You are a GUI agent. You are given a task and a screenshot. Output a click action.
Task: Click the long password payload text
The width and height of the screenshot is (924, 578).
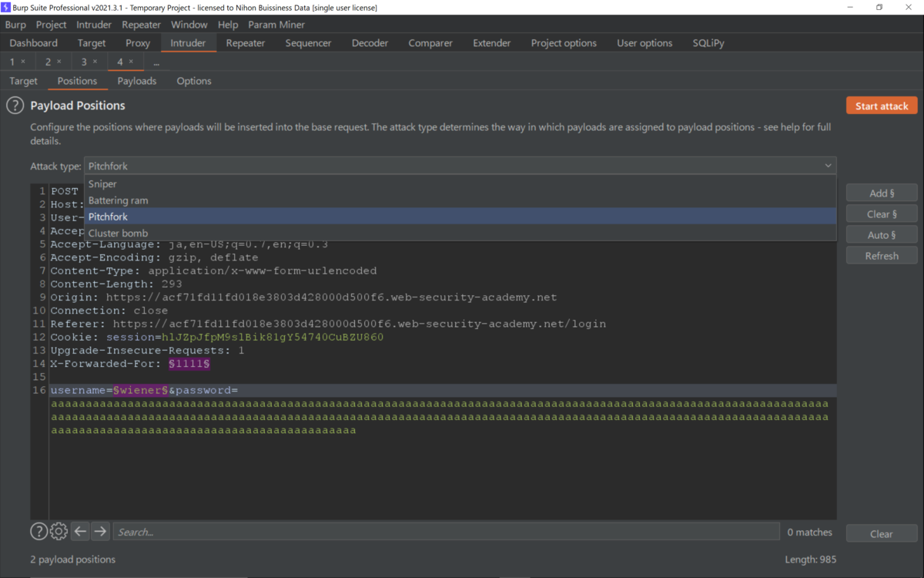coord(440,417)
